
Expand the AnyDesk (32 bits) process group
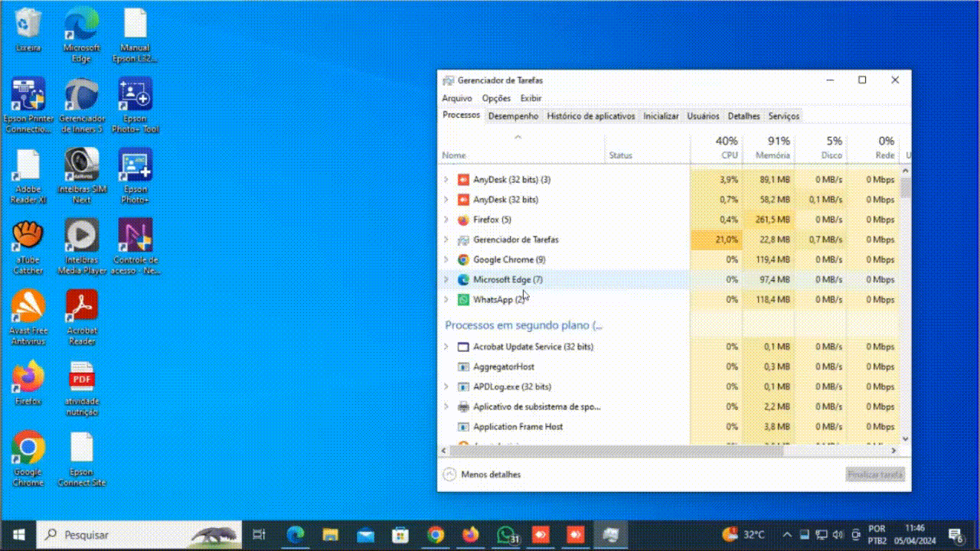[446, 200]
